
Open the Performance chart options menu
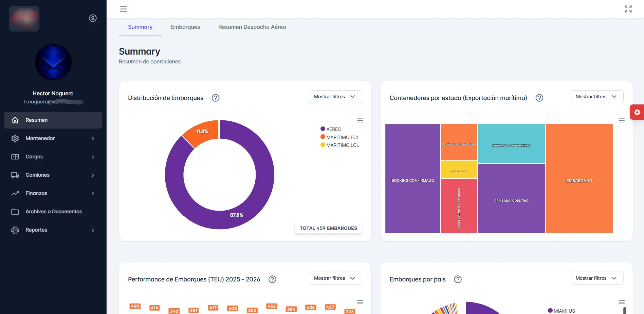pos(360,302)
